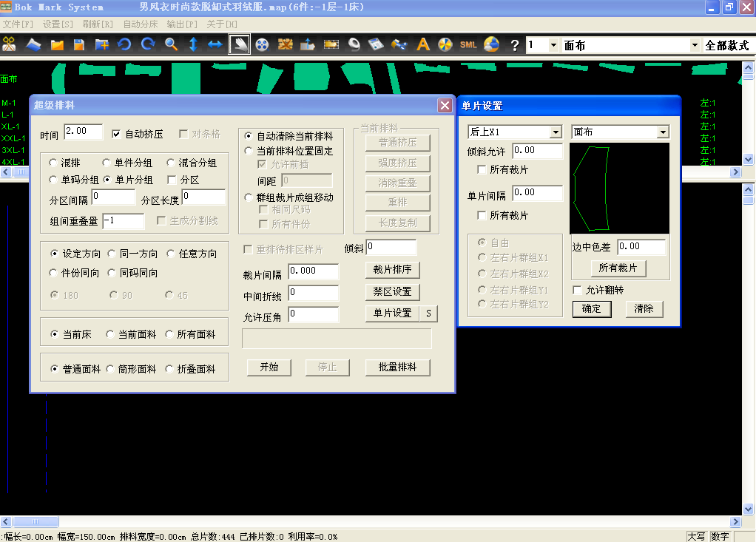Screen dimensions: 756x542
Task: Click the yellow fabric strip icon
Action: (x=331, y=44)
